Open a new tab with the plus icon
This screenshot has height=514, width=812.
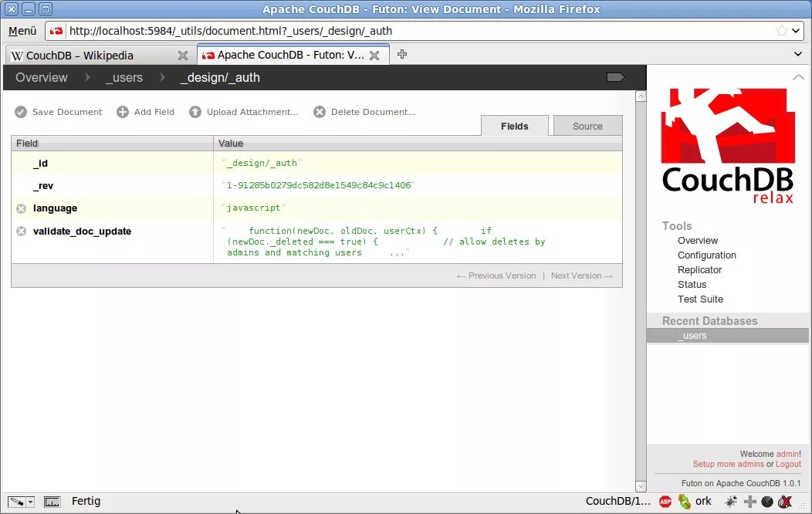click(x=402, y=54)
